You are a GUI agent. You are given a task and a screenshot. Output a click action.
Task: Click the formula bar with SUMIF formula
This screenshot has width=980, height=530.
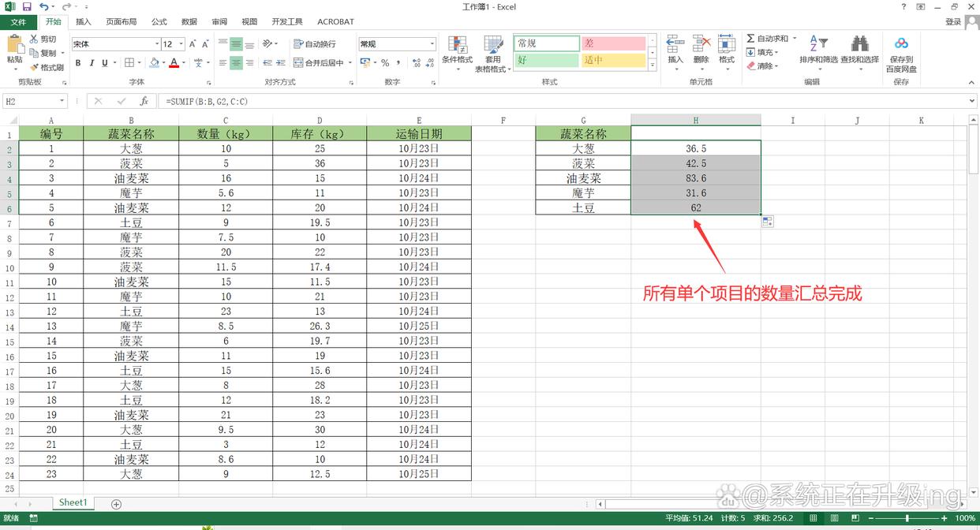(x=564, y=101)
